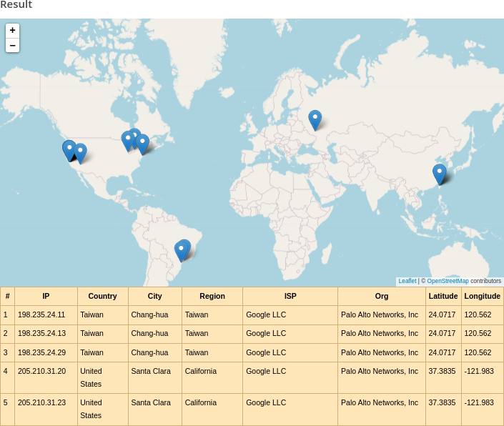Click Palo Alto Networks Org in row 1
Viewport: 504px width, 426px height.
380,314
